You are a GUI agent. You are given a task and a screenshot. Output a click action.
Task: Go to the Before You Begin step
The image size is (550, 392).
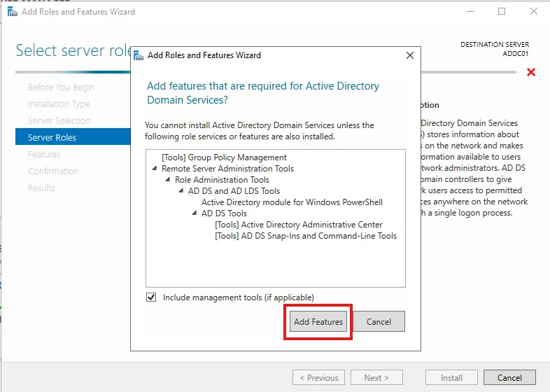(61, 87)
